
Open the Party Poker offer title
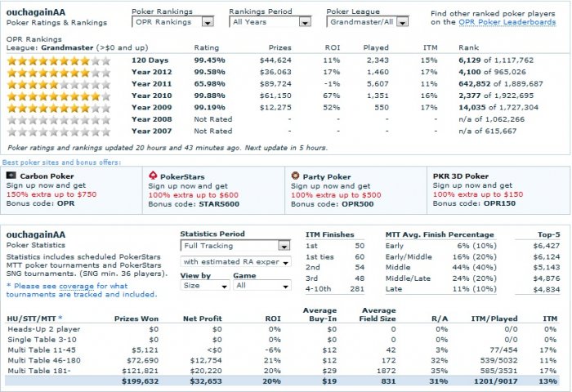[x=327, y=177]
